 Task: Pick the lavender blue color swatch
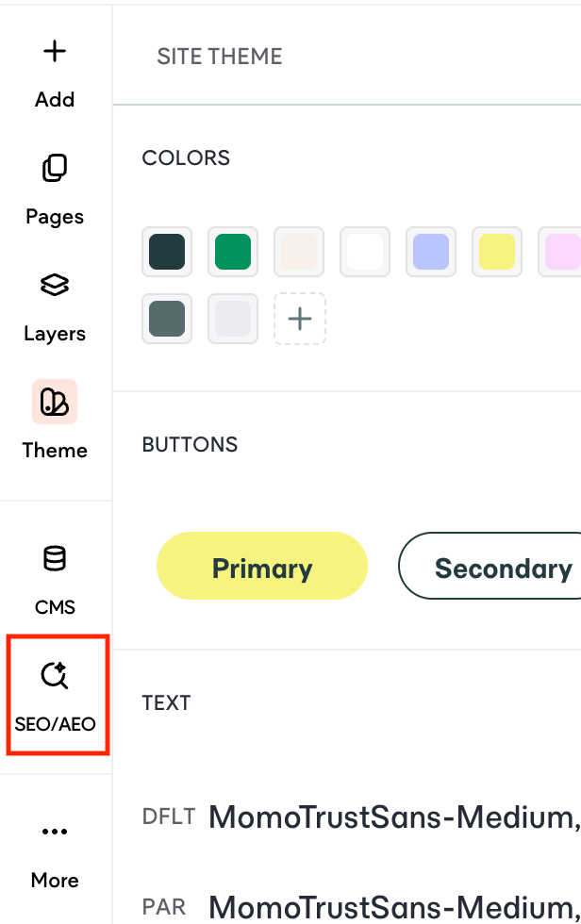(x=431, y=252)
